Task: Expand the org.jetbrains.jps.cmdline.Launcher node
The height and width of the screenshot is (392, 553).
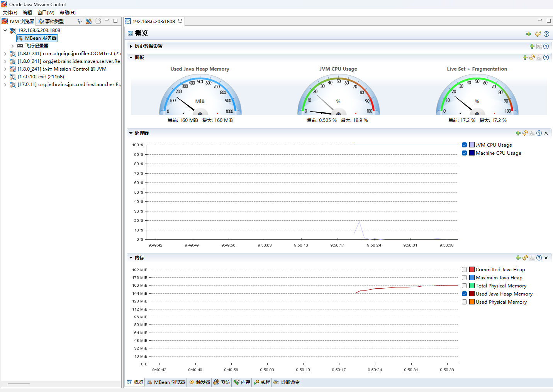Action: (5, 84)
